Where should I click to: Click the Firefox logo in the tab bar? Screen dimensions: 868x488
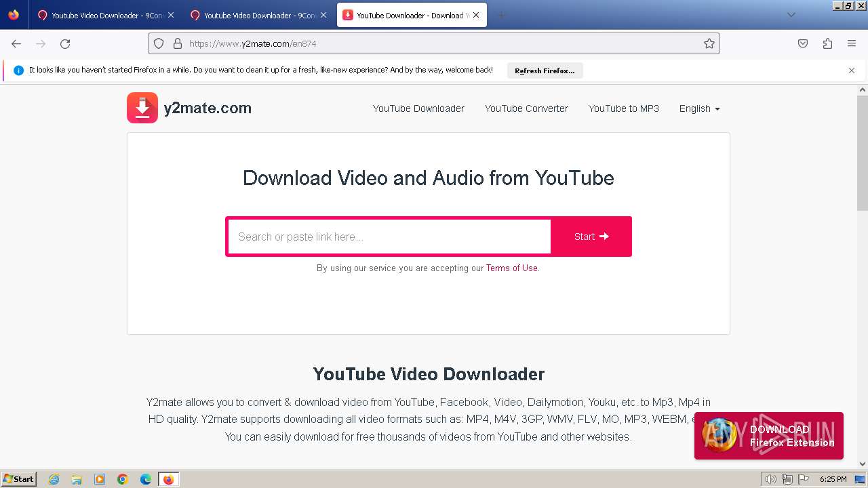(x=14, y=14)
